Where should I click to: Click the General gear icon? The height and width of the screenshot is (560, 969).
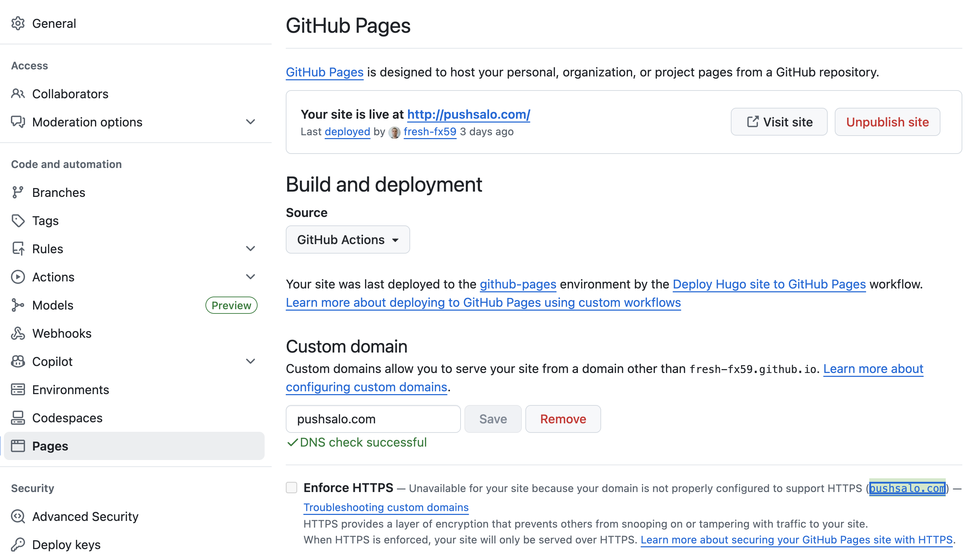[x=18, y=24]
